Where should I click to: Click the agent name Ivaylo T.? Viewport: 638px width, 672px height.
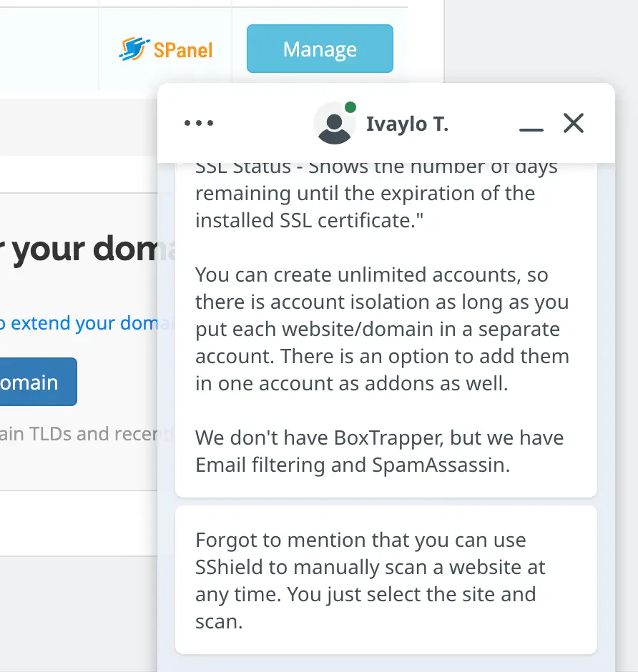407,124
